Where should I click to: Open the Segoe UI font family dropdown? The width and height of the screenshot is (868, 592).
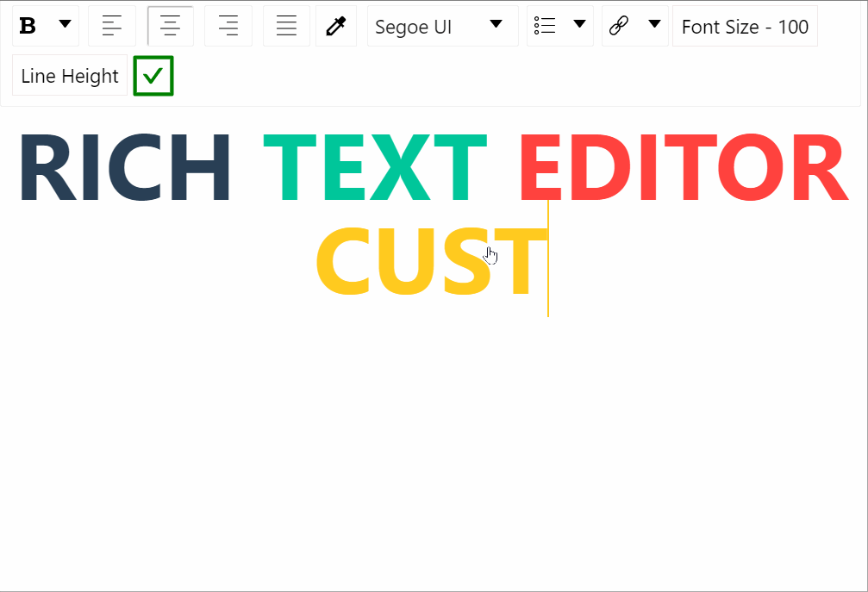pos(442,27)
